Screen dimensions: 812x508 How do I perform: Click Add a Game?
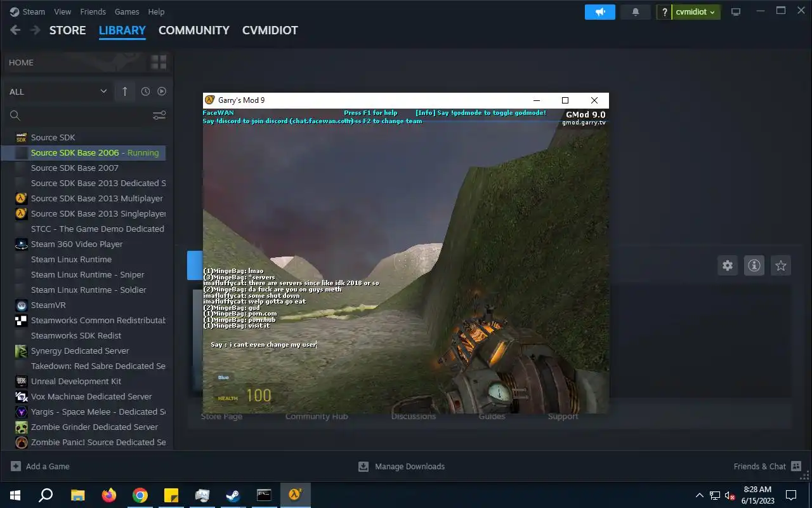[x=41, y=466]
